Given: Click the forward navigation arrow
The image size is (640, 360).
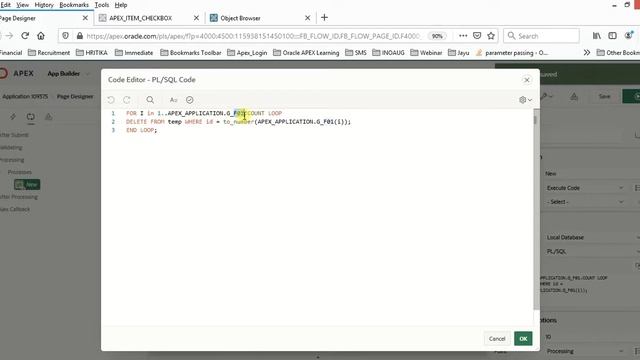Looking at the screenshot, I should coord(9,36).
